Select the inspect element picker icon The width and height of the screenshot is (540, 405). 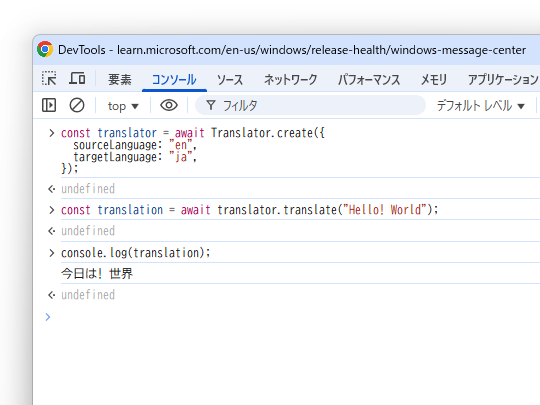(49, 79)
